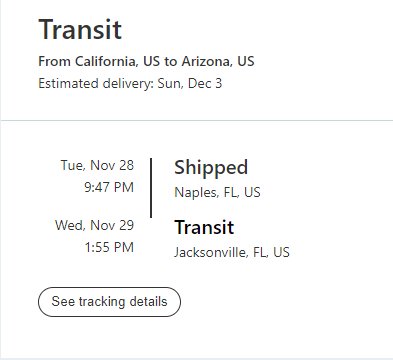Click the 9:47 PM timestamp
This screenshot has height=360, width=393.
(x=109, y=187)
